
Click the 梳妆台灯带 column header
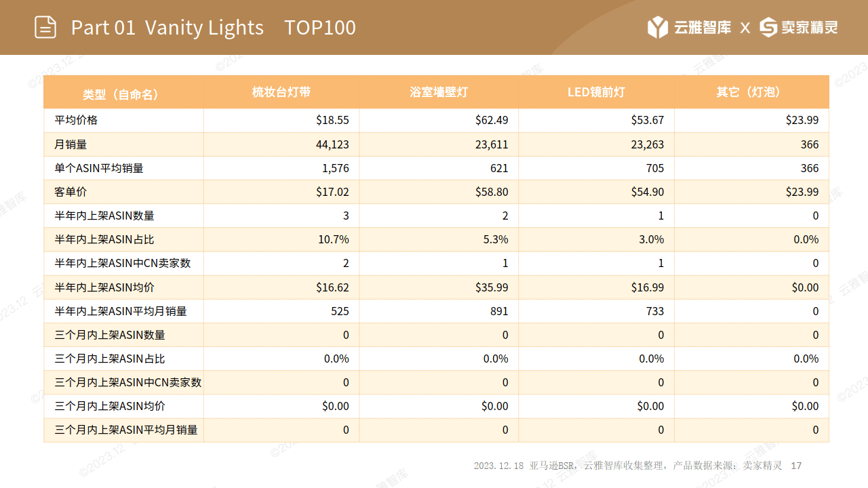point(281,92)
